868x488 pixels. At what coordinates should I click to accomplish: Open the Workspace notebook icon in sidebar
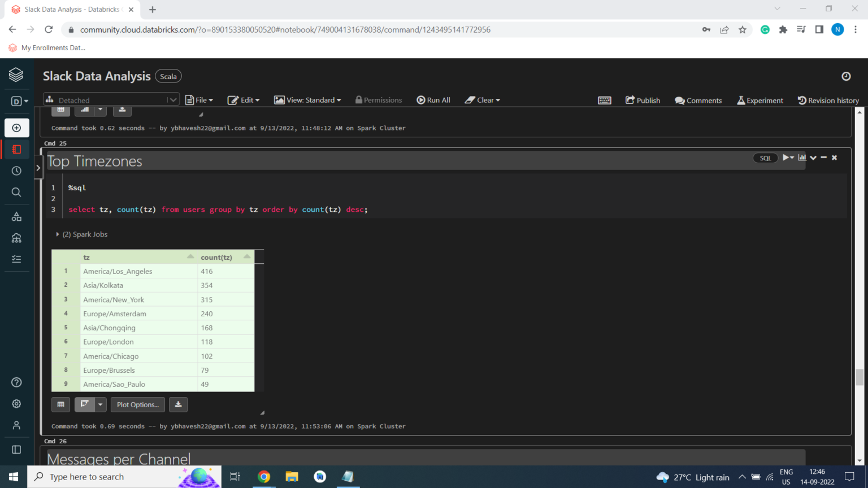coord(16,150)
